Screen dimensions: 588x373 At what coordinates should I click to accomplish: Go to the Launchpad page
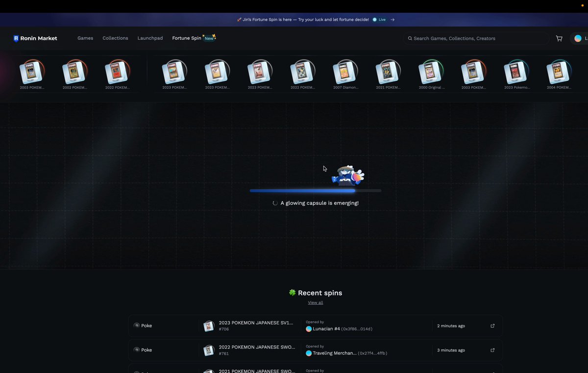pyautogui.click(x=150, y=38)
